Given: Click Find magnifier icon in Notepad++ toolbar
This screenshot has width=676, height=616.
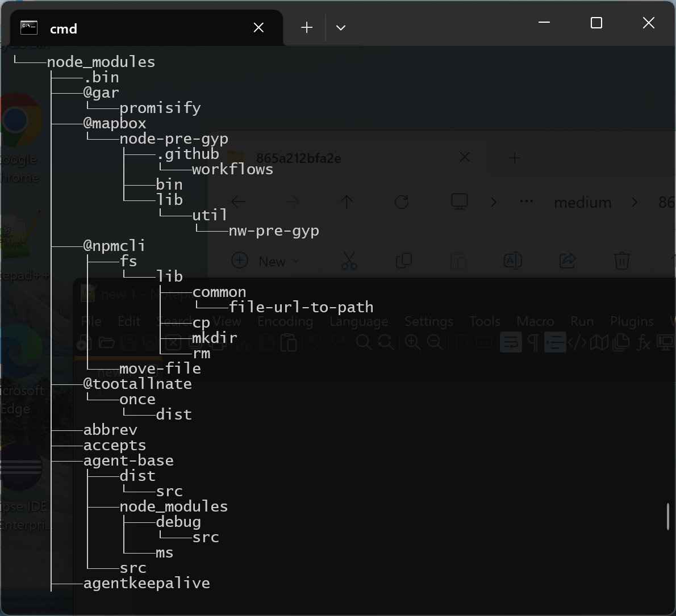Looking at the screenshot, I should point(364,343).
